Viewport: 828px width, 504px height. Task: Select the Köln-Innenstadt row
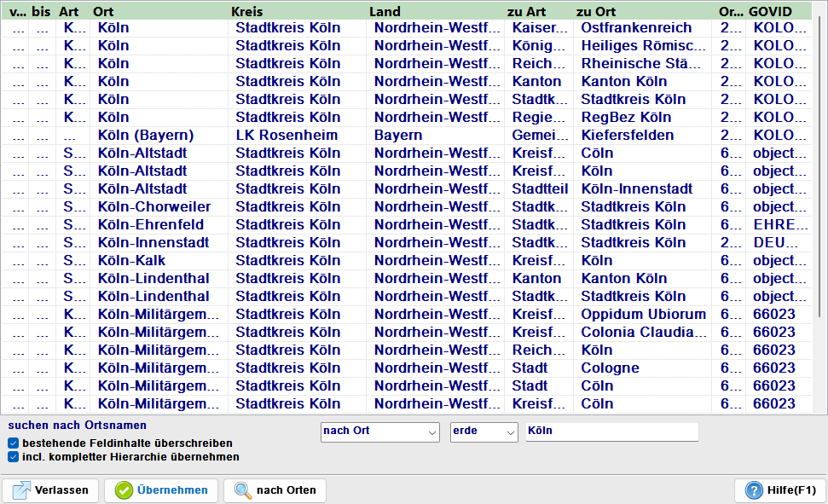153,243
